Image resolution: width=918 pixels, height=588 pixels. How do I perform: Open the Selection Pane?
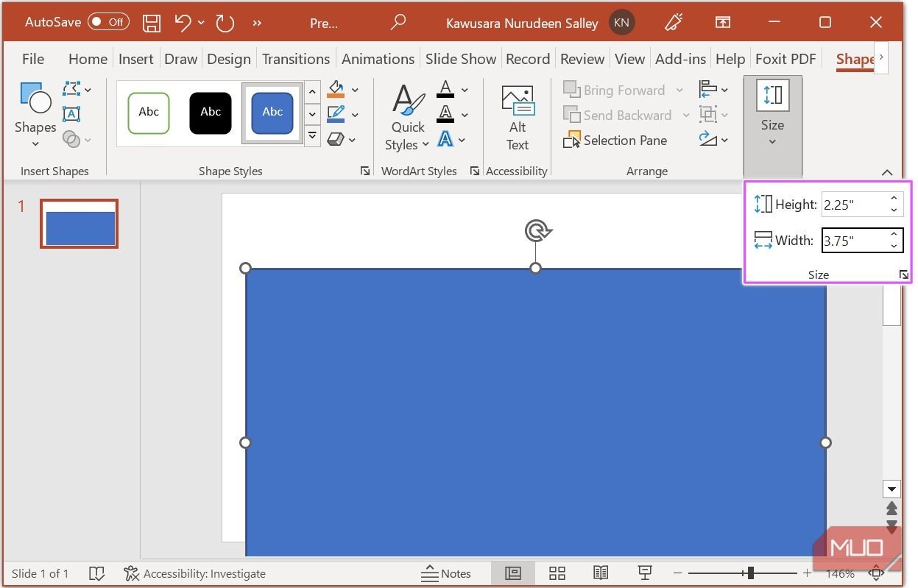coord(615,140)
